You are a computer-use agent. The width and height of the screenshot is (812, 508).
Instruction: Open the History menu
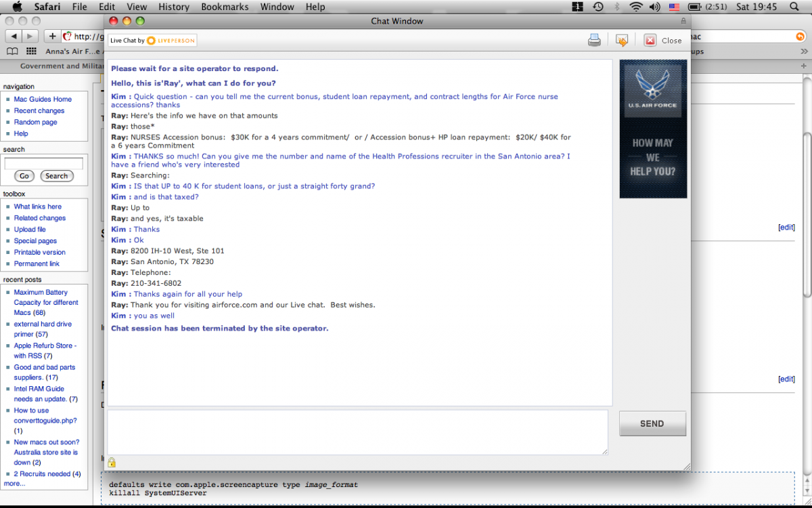click(174, 7)
